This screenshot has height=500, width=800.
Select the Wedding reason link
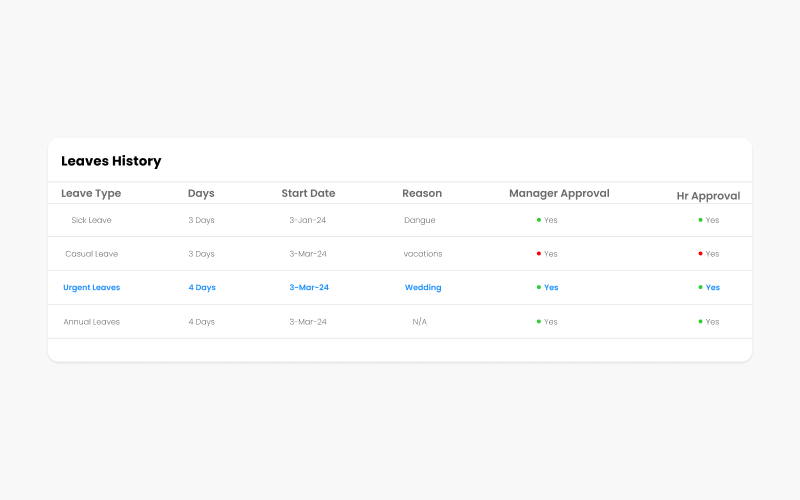(423, 287)
